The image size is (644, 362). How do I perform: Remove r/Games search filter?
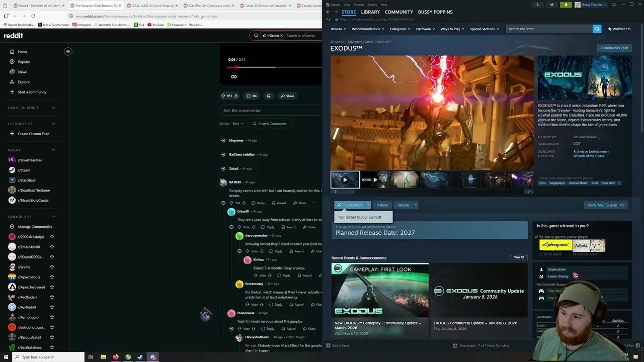click(281, 36)
